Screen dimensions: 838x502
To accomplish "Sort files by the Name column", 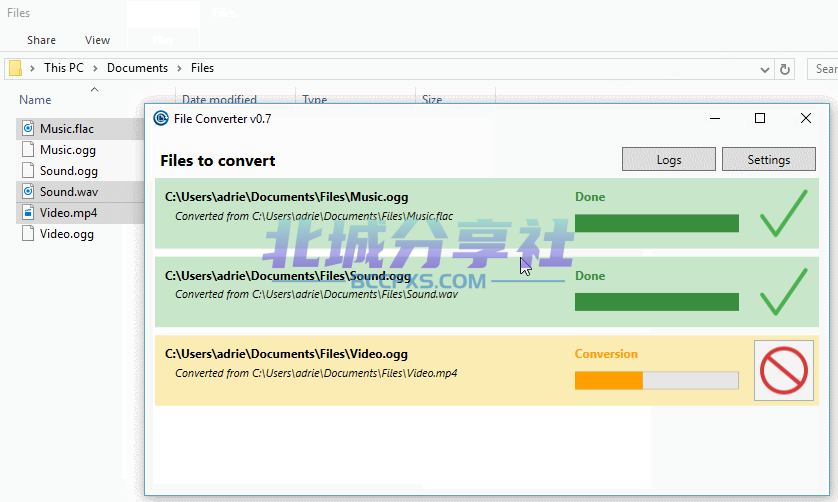I will 35,100.
